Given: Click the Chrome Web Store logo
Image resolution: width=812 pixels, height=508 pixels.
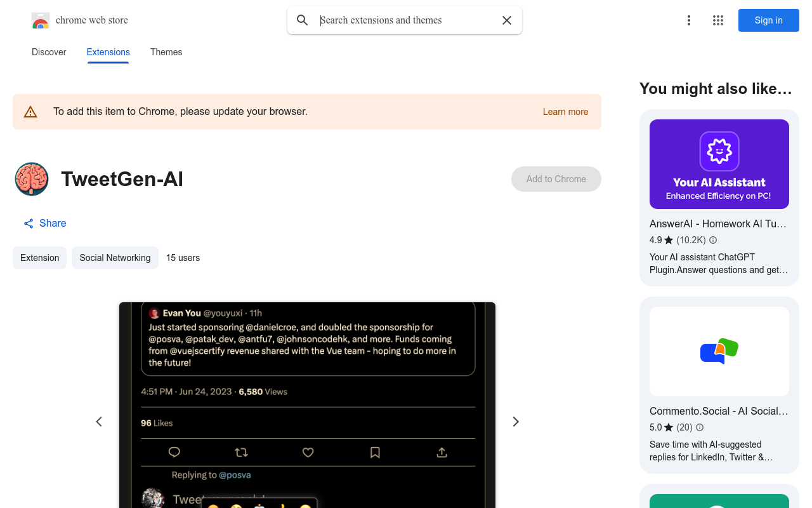Looking at the screenshot, I should coord(41,20).
